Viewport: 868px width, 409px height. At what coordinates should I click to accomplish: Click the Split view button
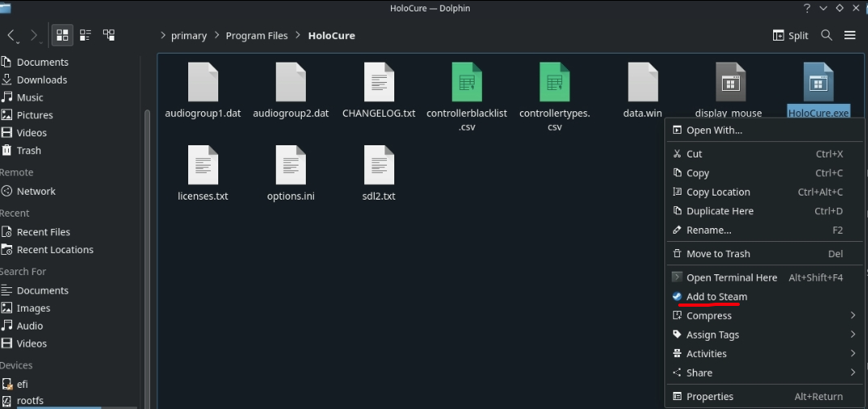pos(791,35)
